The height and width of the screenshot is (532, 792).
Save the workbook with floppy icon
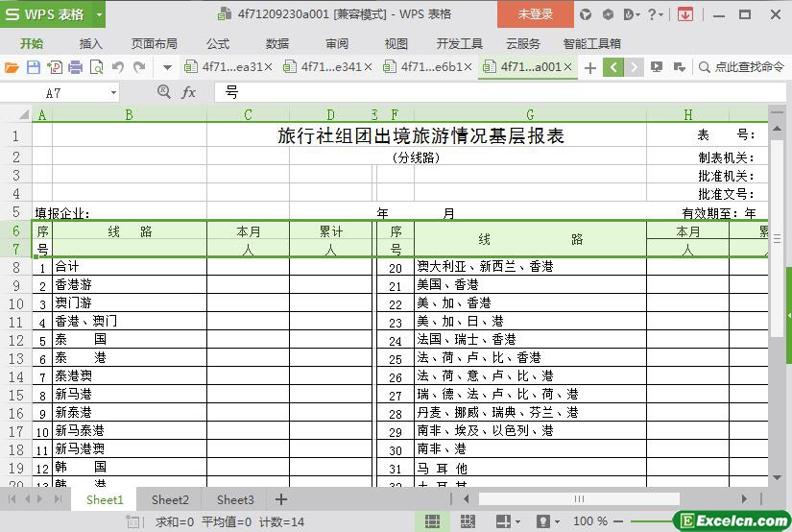(34, 67)
